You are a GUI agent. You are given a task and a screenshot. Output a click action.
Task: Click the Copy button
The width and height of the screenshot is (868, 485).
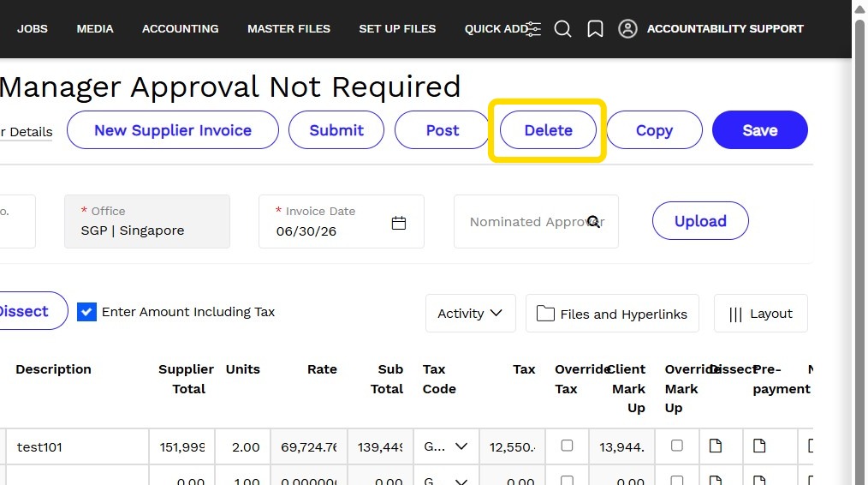[654, 129]
